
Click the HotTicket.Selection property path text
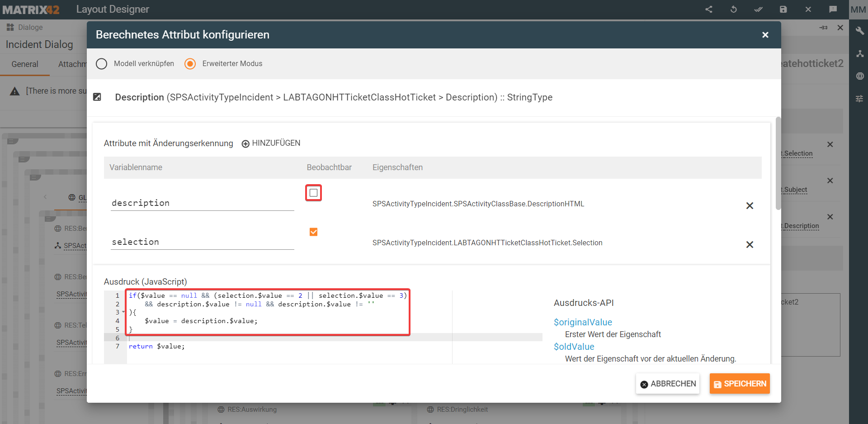point(487,243)
